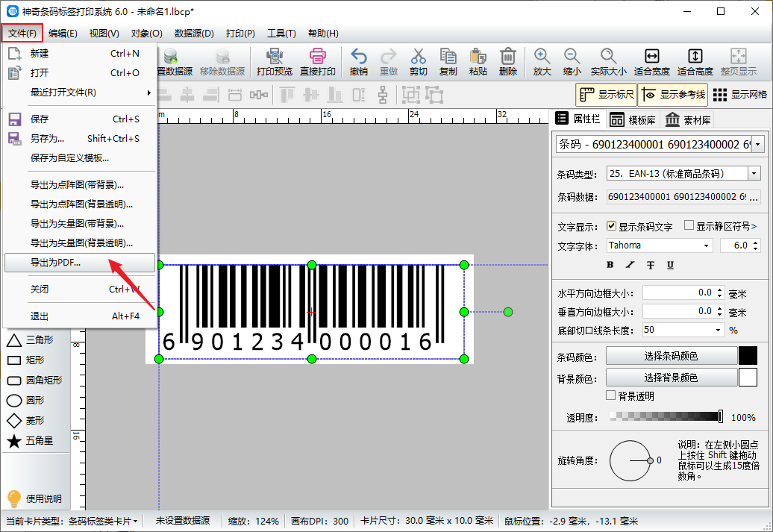Click the Cut (剪切) scissors icon
This screenshot has width=773, height=532.
418,62
